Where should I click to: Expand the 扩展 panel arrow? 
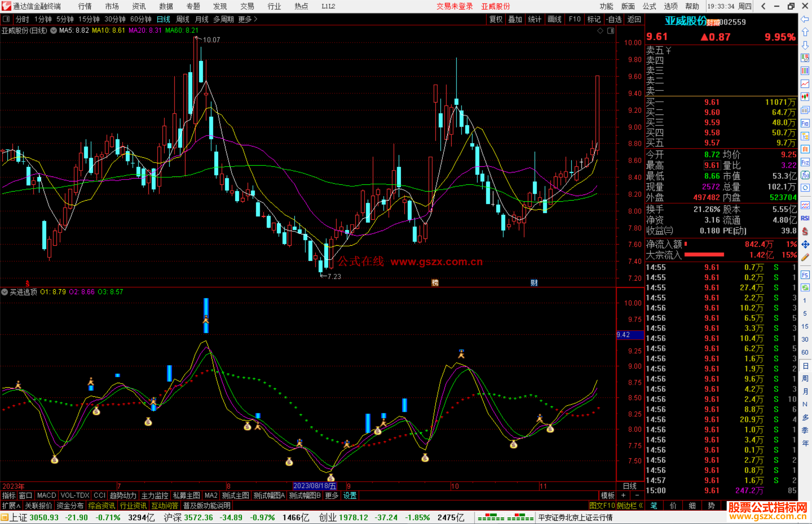tap(11, 506)
